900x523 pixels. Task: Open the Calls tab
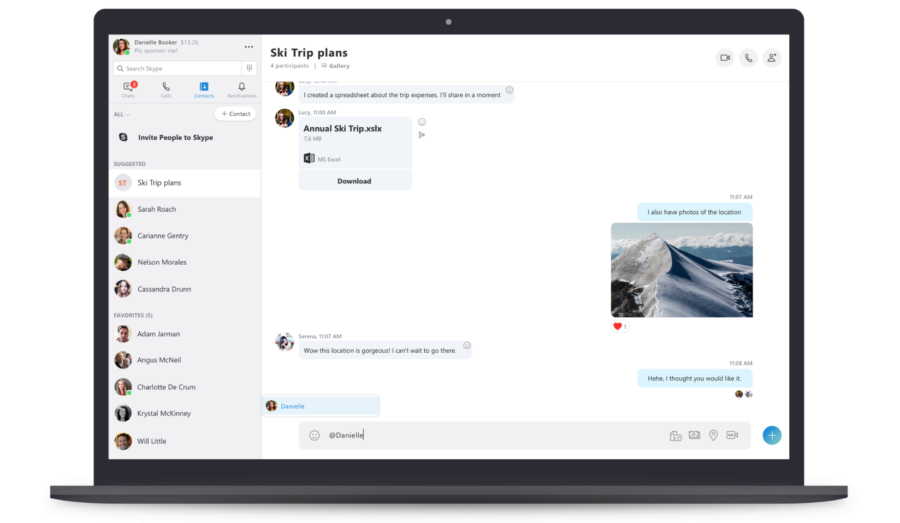[166, 90]
